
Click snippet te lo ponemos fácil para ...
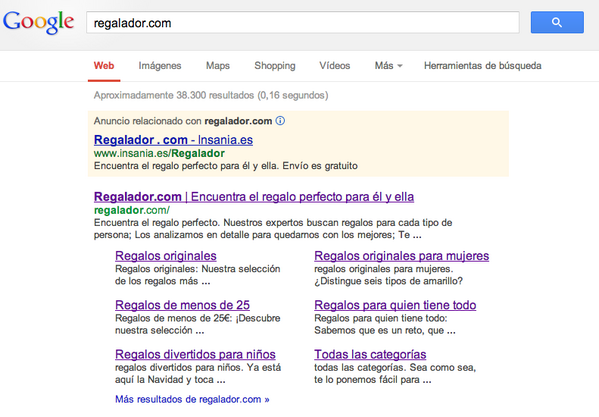pos(372,380)
